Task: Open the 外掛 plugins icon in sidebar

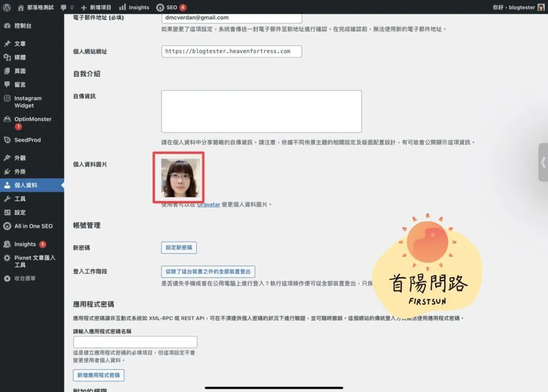Action: [x=7, y=172]
